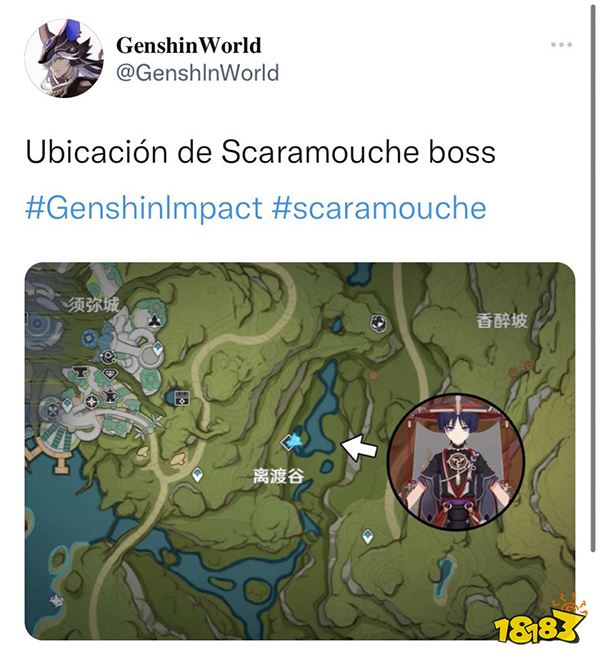This screenshot has width=600, height=661.
Task: Open the circular Scaramouche portrait
Action: 456,462
